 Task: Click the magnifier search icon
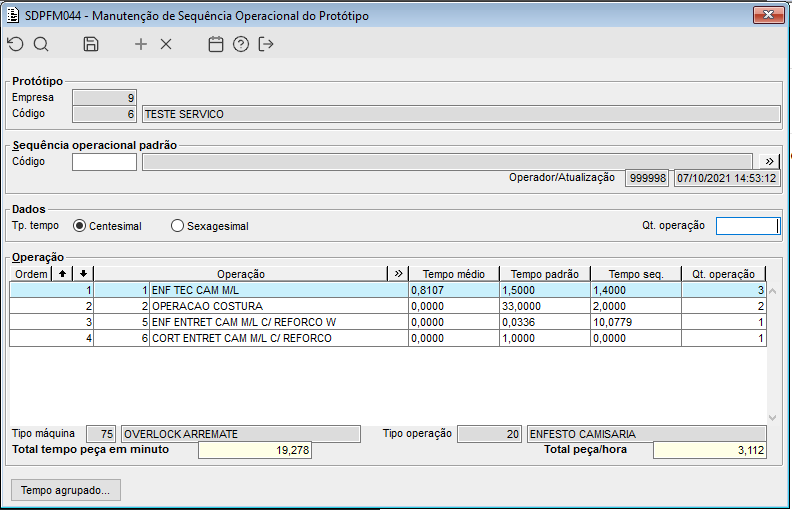point(41,44)
